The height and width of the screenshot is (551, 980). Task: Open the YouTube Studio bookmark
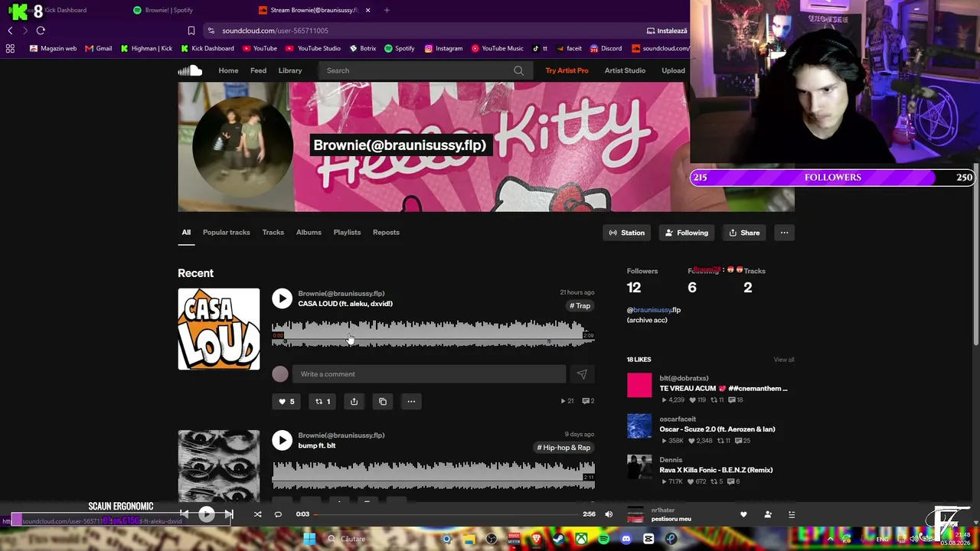pyautogui.click(x=313, y=48)
